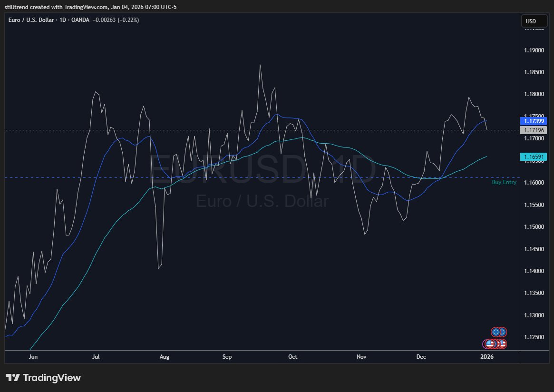Select the first US flag economic event icon
Viewport: 554px width, 392px height.
[489, 344]
